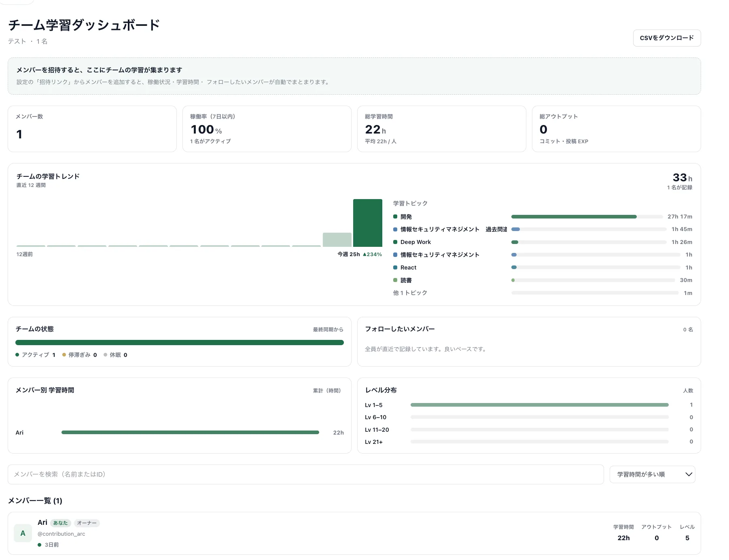This screenshot has height=560, width=729.
Task: Click the チームの状態 full green status bar
Action: pyautogui.click(x=180, y=342)
